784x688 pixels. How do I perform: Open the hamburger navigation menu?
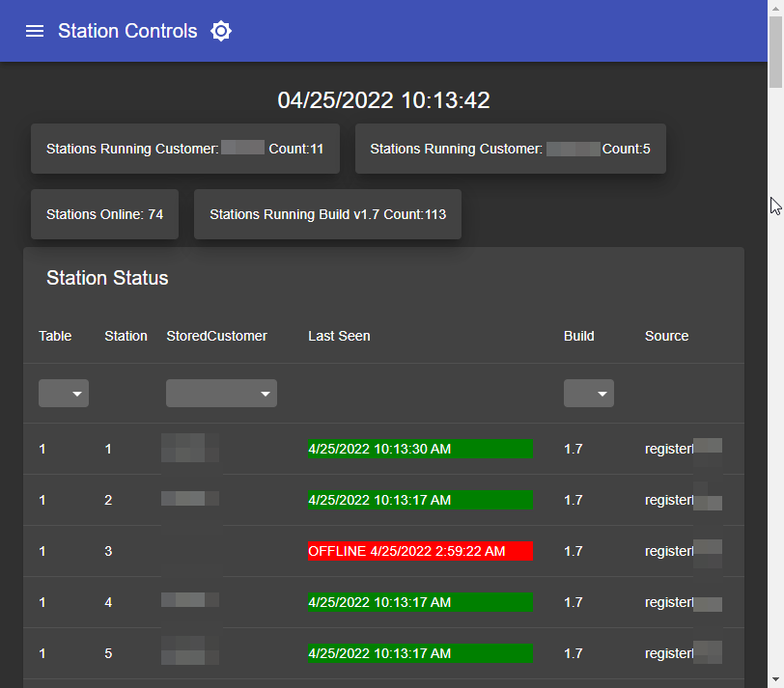click(x=35, y=31)
